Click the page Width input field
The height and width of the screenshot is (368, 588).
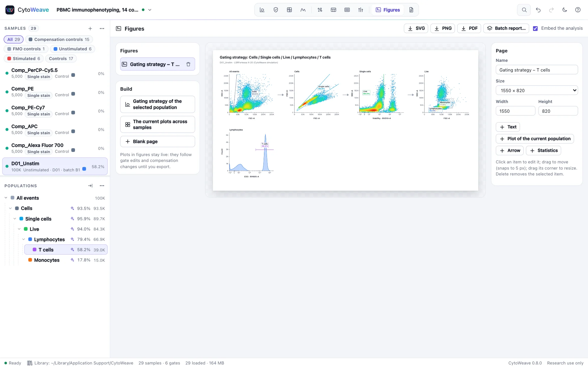click(x=516, y=111)
